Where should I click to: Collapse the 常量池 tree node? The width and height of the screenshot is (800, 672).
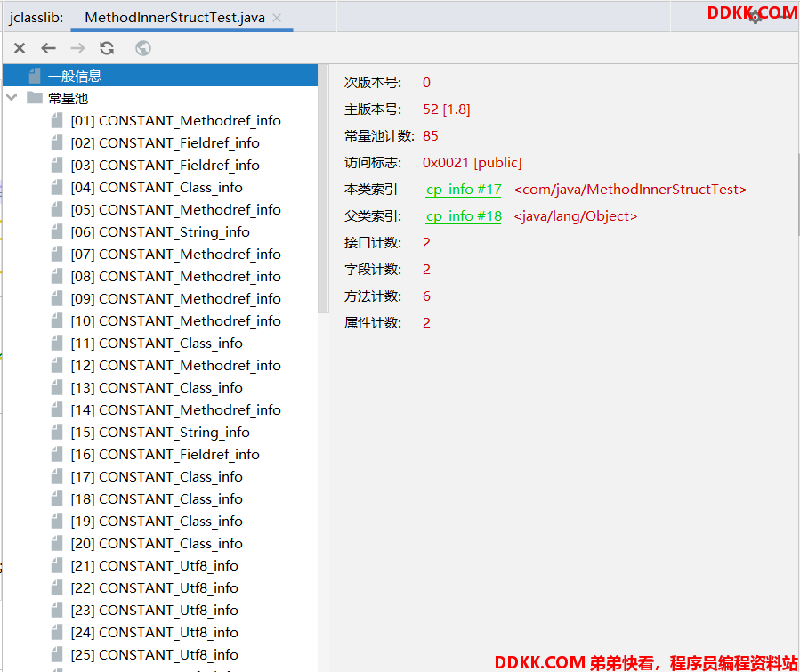[12, 97]
